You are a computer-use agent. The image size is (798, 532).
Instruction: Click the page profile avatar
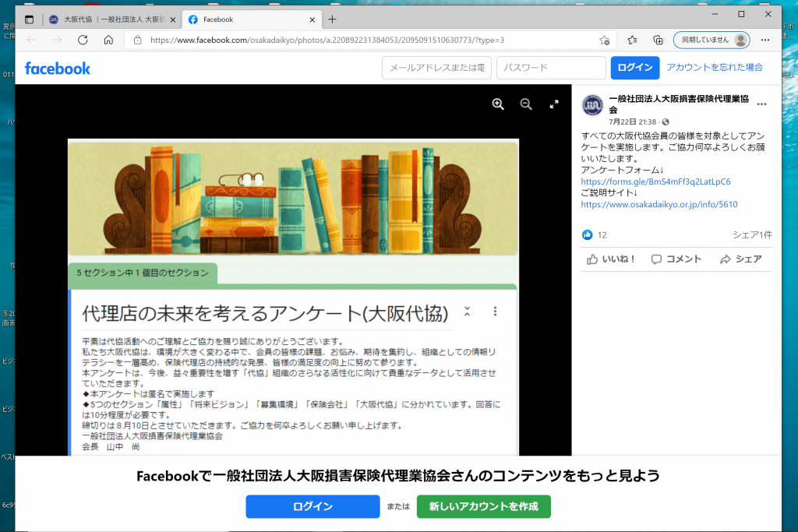(x=592, y=105)
